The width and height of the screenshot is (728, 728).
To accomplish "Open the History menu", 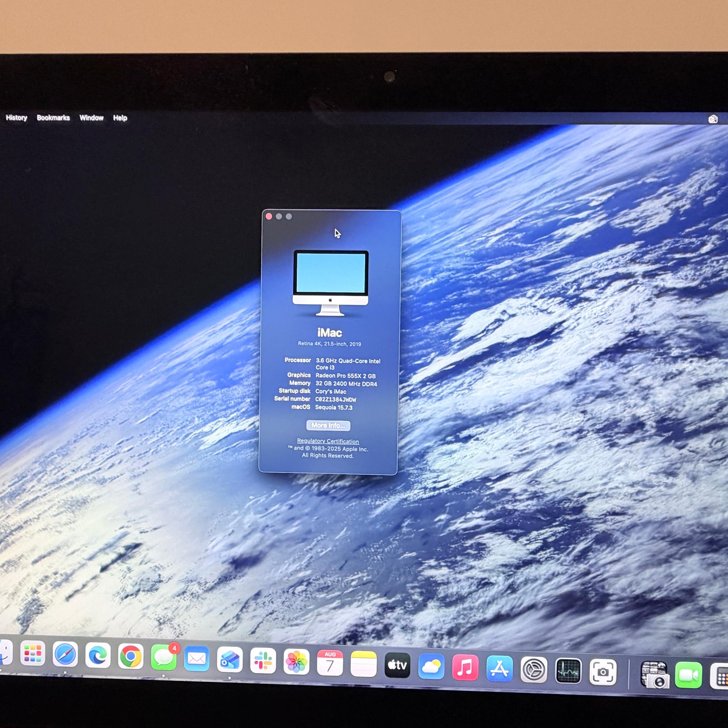I will tap(17, 118).
